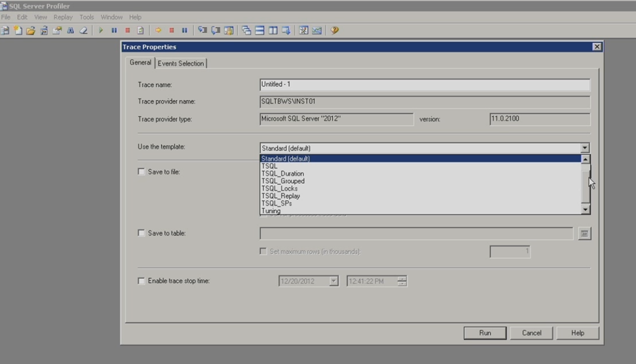Click the page icon with green arrows

140,30
